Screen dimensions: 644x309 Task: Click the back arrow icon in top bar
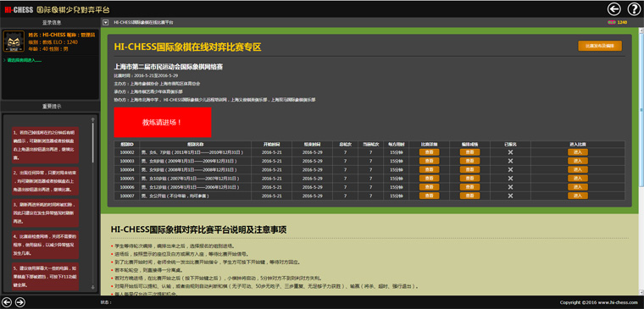(614, 8)
